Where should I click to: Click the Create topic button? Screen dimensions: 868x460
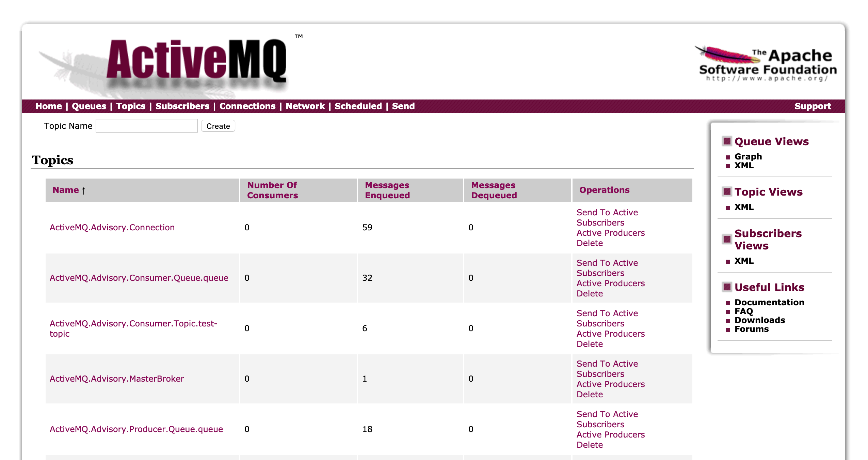click(x=218, y=126)
